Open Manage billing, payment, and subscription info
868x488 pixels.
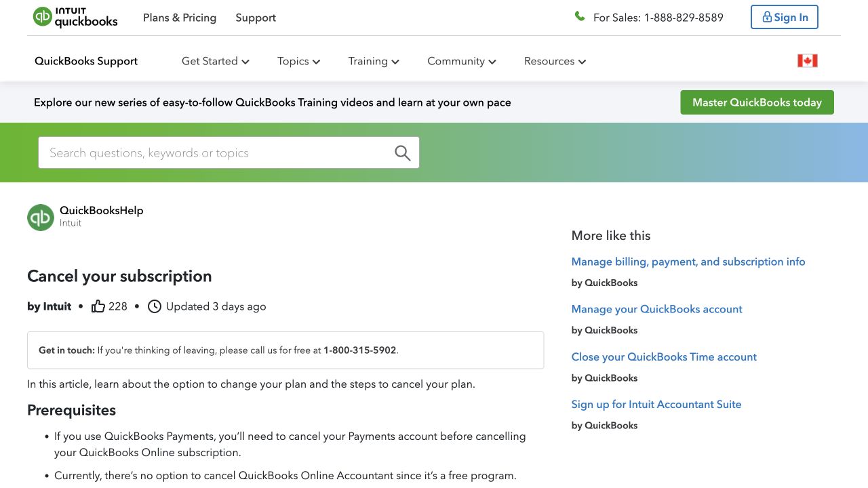coord(688,262)
